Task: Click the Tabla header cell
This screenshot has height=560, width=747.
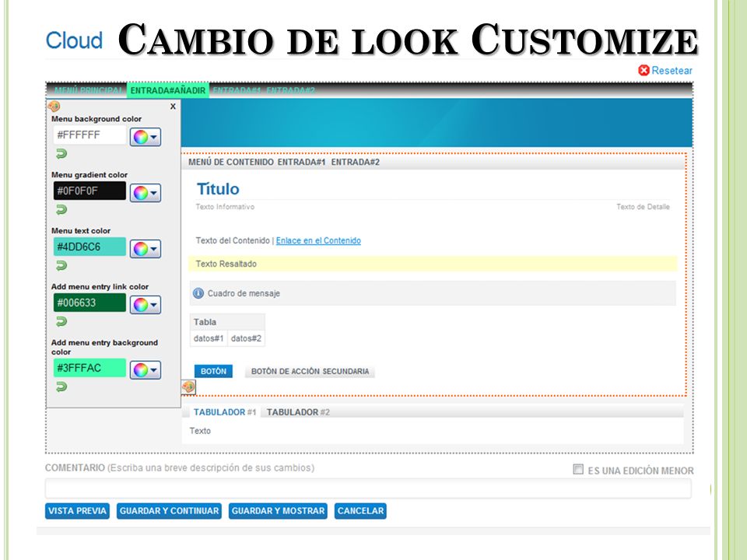Action: coord(227,322)
